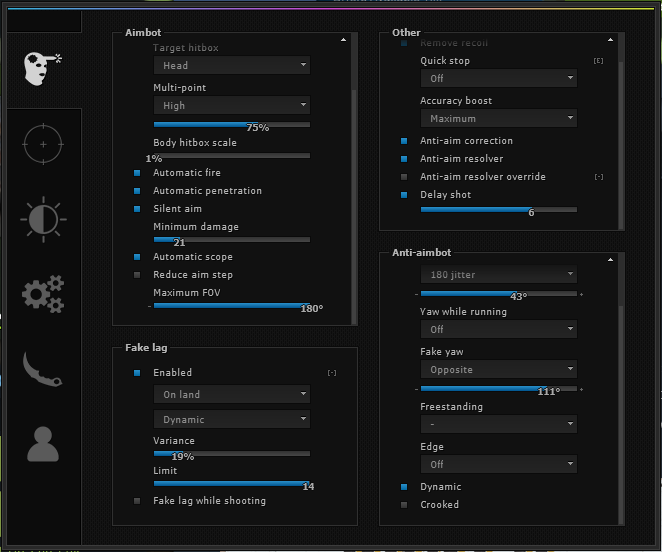
Task: Click the Fake lag Limit slider
Action: point(231,484)
